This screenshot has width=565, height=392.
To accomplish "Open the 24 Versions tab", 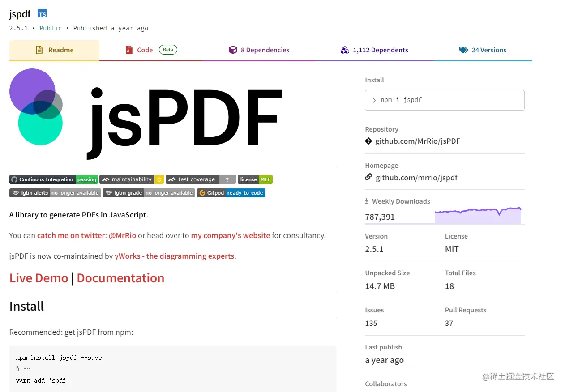I will (x=483, y=50).
